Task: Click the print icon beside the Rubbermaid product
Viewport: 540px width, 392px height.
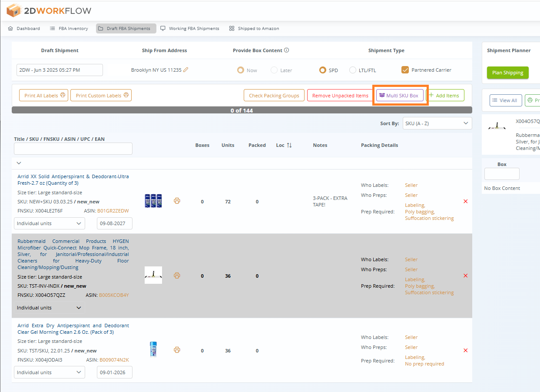Action: (x=177, y=275)
